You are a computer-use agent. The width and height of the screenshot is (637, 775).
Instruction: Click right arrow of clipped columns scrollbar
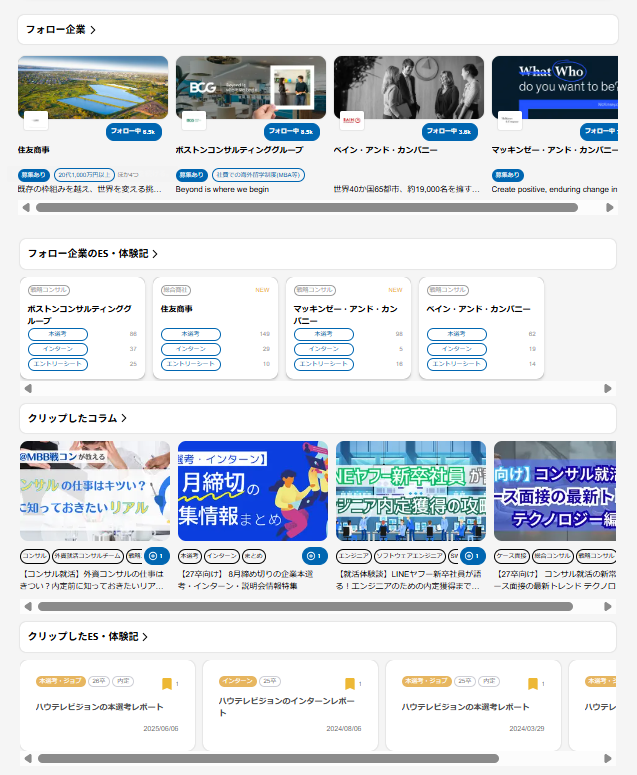pos(608,606)
